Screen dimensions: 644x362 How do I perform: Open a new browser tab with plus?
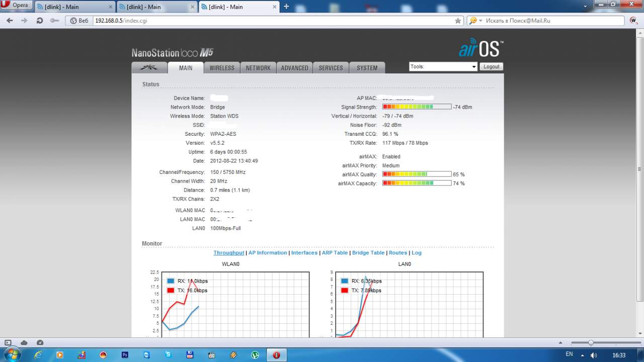click(x=286, y=7)
